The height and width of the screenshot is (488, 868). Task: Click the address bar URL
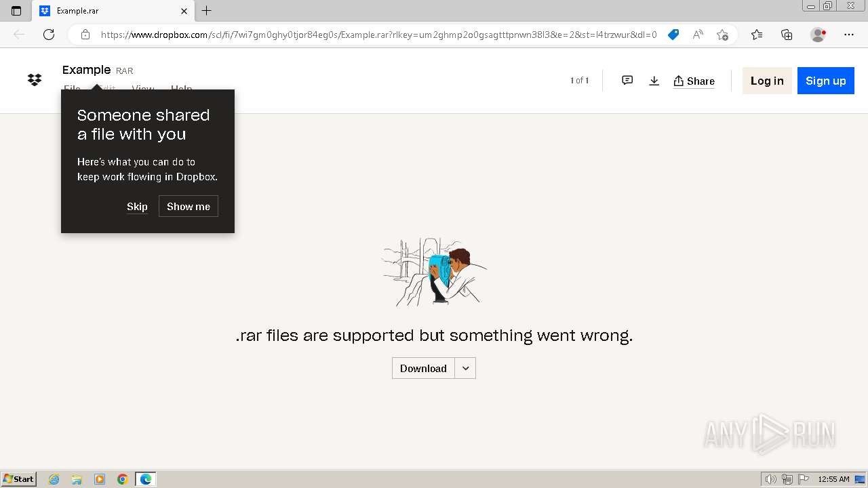coord(378,35)
